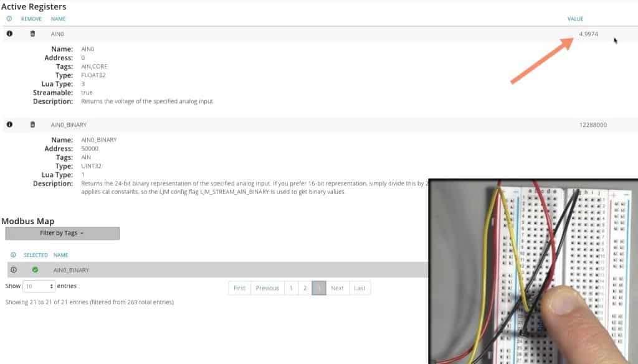The image size is (638, 364).
Task: Collapse info details for AIN0 register
Action: pyautogui.click(x=9, y=34)
